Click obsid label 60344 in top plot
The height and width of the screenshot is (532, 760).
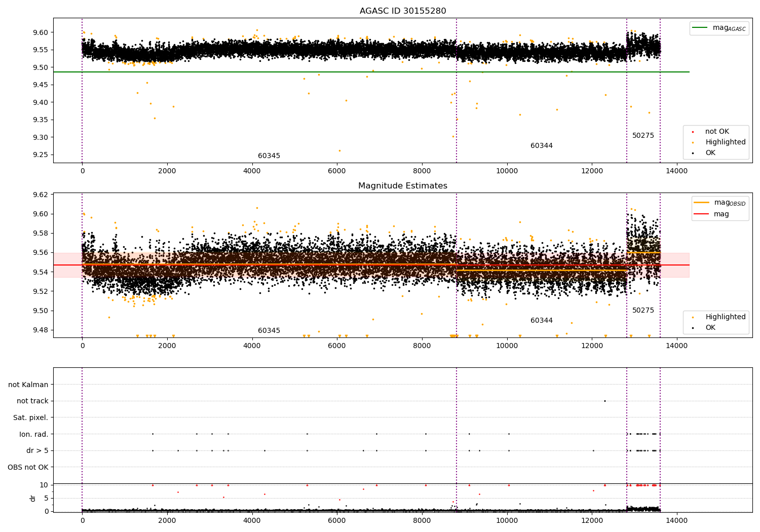(x=542, y=146)
